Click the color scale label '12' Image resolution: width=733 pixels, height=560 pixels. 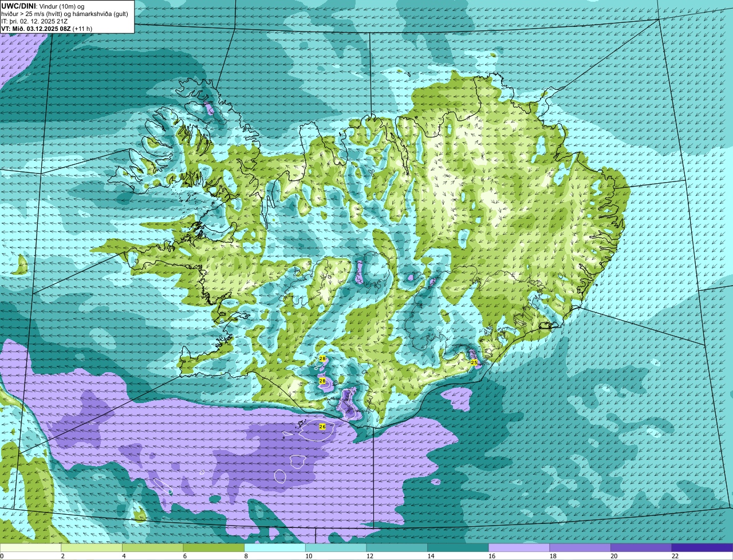pos(369,556)
